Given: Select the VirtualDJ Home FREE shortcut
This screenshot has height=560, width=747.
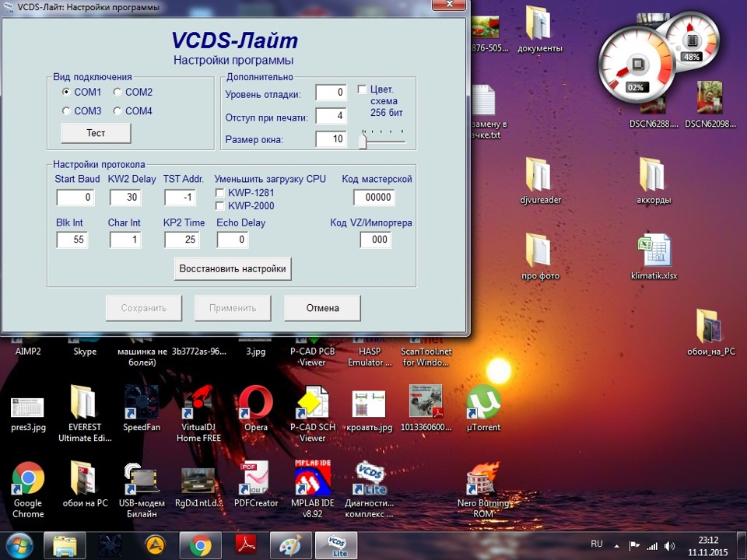Looking at the screenshot, I should 198,415.
